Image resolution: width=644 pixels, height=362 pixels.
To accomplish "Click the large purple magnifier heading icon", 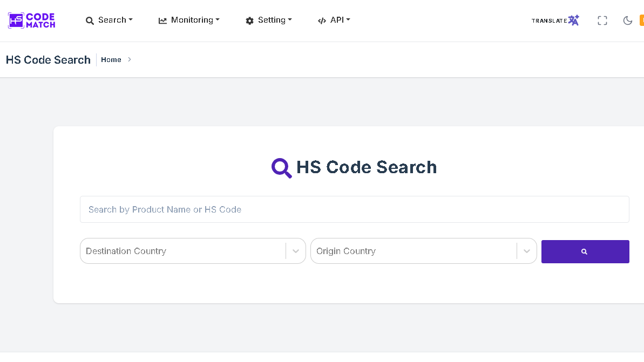I will coord(281,168).
